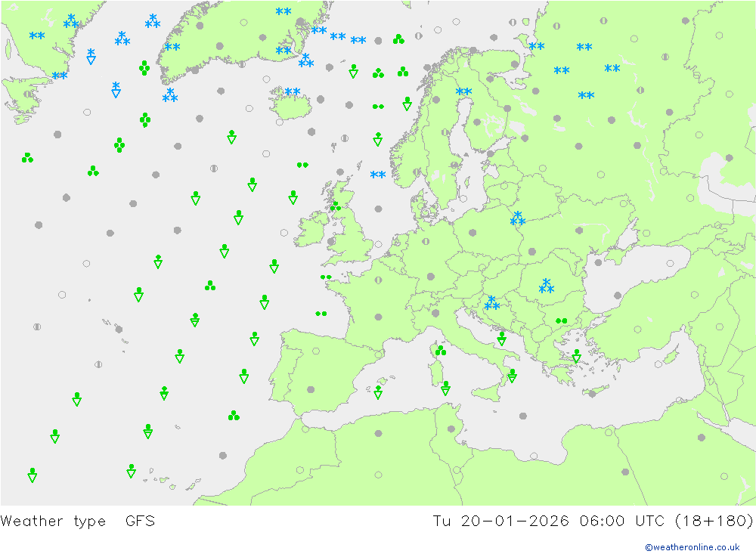This screenshot has height=554, width=756.
Task: Select the snow symbol near Croatia
Action: click(492, 303)
